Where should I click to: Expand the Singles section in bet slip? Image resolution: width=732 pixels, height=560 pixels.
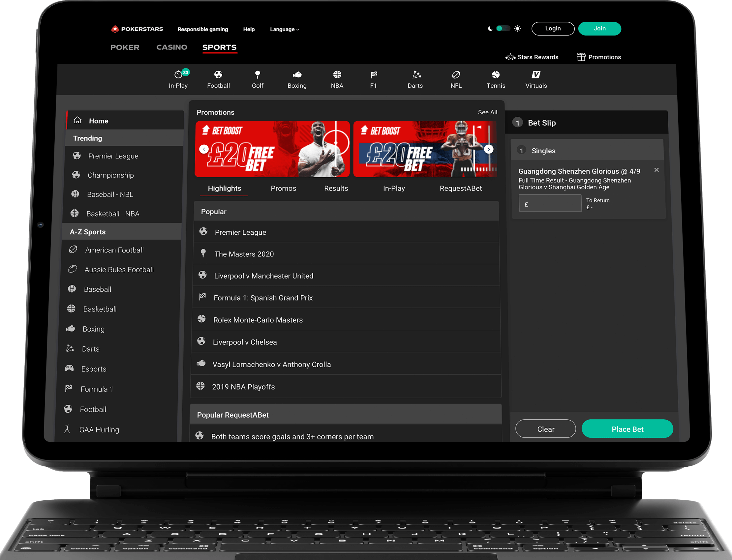tap(587, 150)
